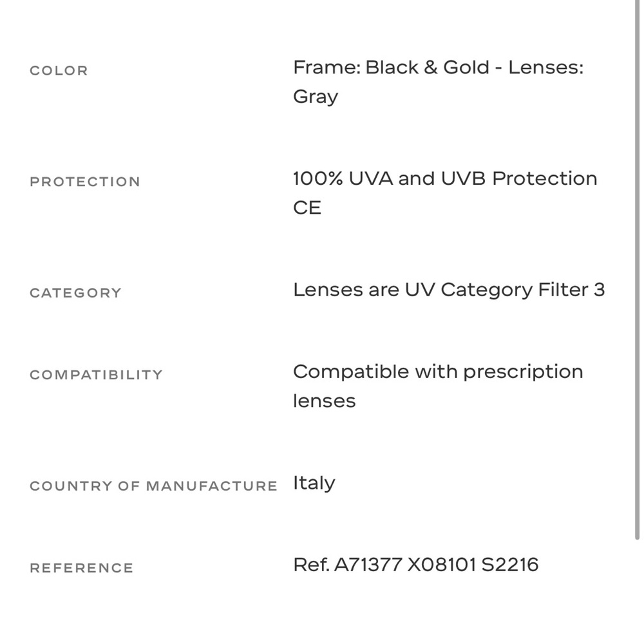Click the vertical scrollbar on the right
The height and width of the screenshot is (644, 644).
(637, 269)
